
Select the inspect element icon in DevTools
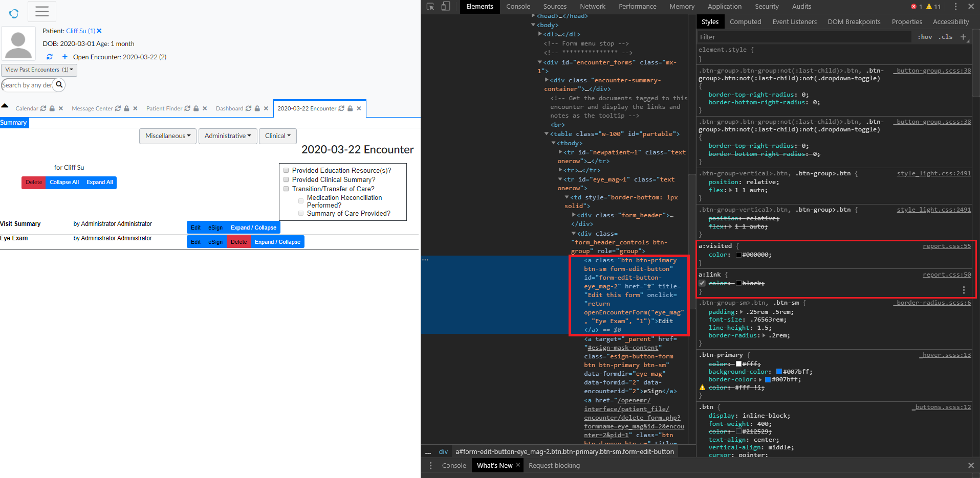(x=430, y=7)
